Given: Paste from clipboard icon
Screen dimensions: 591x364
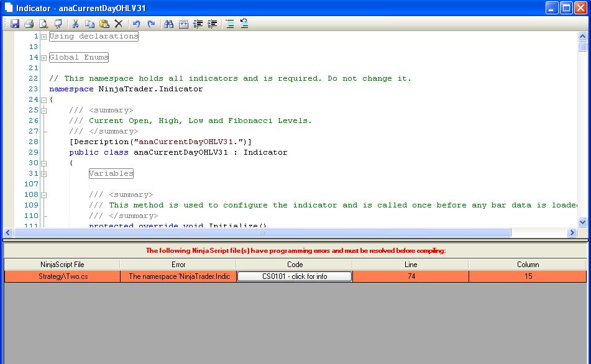Looking at the screenshot, I should 104,24.
